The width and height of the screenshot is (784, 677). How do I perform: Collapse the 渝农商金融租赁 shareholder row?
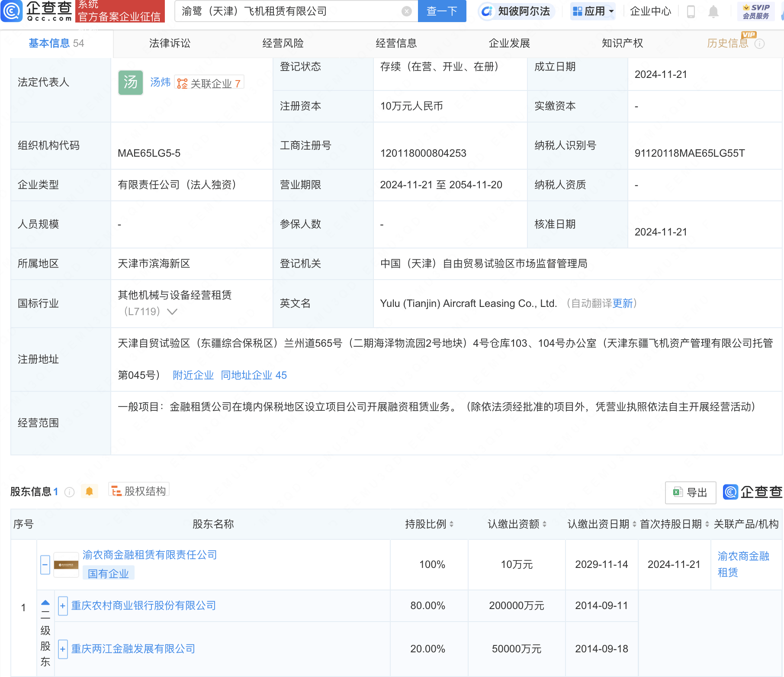click(45, 565)
